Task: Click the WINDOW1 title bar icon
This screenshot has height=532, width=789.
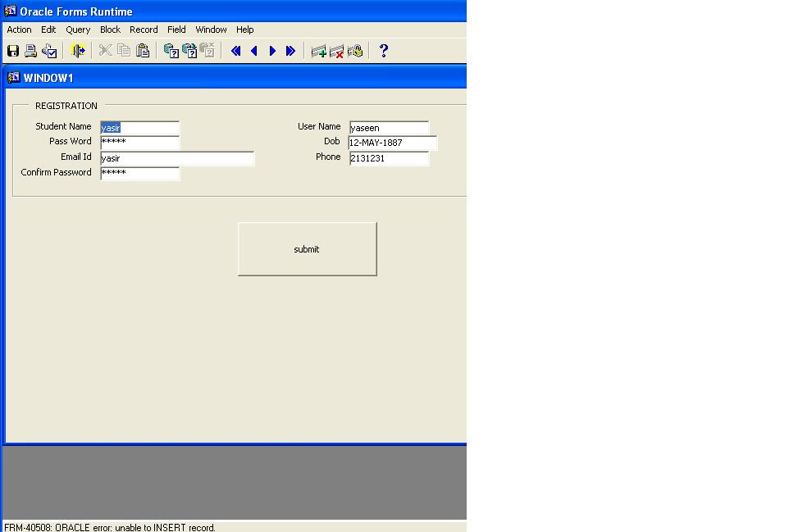Action: (x=14, y=77)
